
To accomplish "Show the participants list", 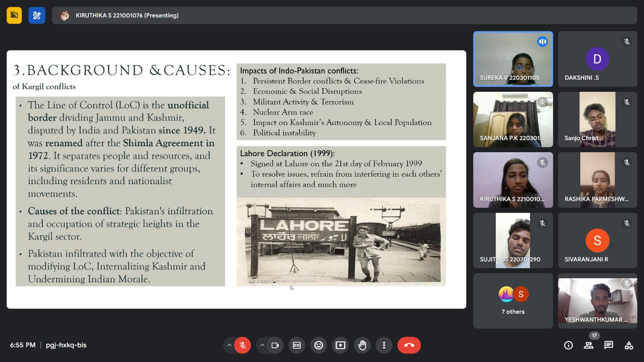I will [588, 345].
